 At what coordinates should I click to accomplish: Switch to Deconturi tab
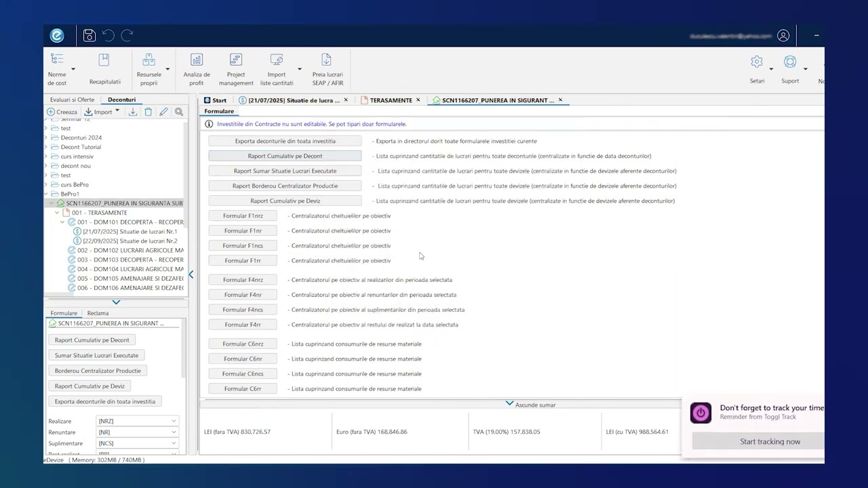pyautogui.click(x=122, y=100)
